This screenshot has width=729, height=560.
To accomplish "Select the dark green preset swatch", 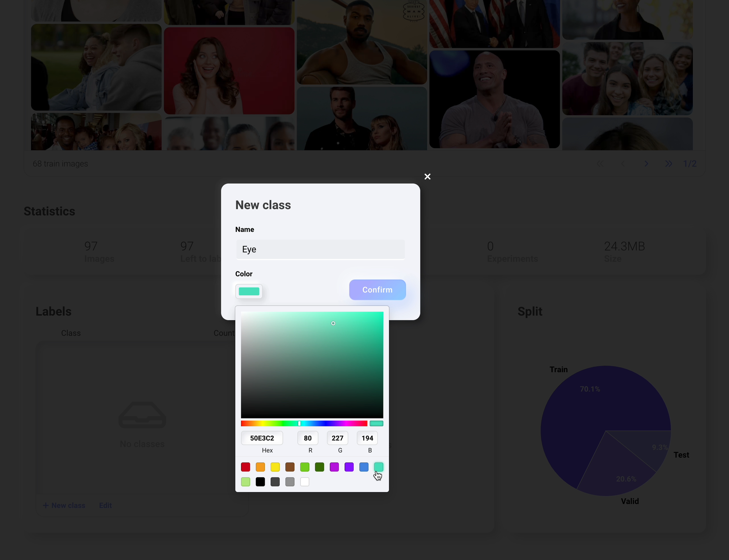I will coord(320,467).
